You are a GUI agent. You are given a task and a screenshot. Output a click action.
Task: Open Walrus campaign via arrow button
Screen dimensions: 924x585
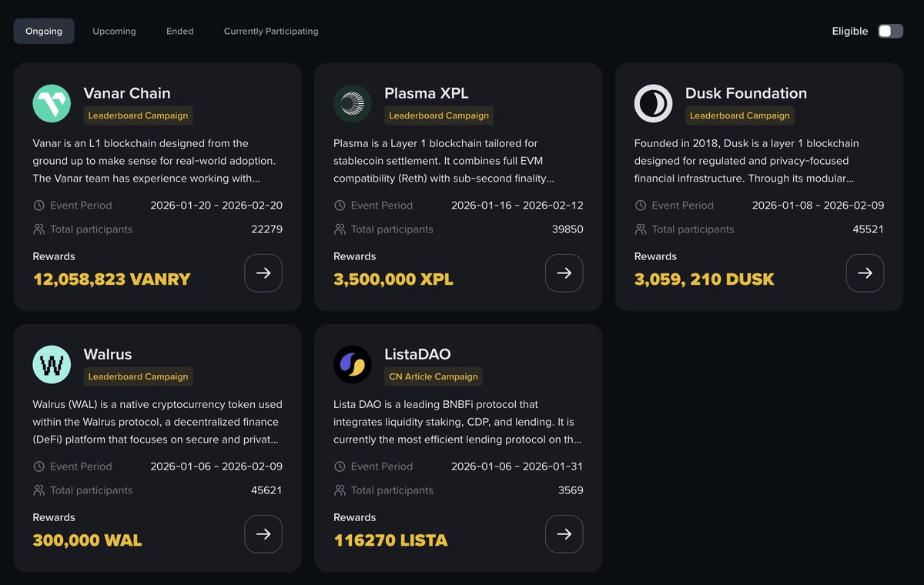point(263,534)
